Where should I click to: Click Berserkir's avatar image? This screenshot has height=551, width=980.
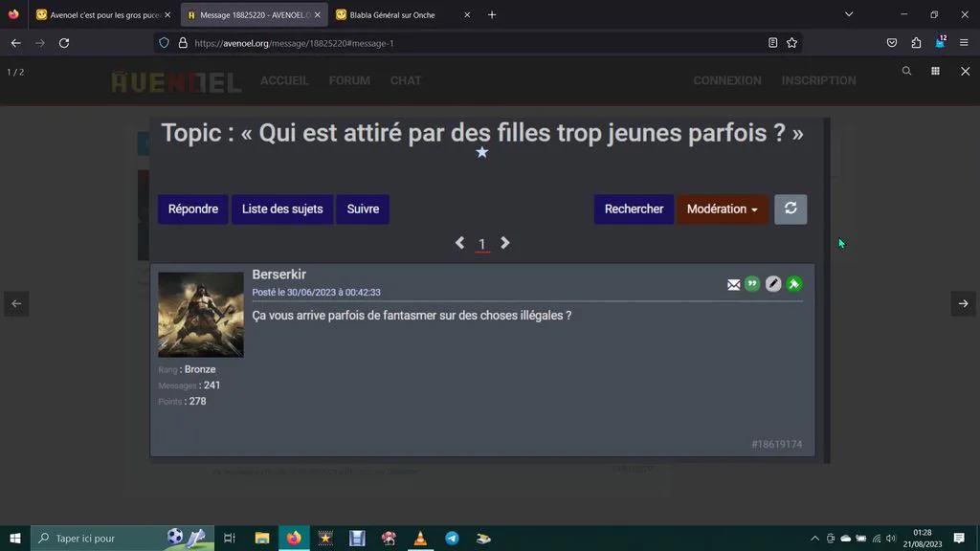(x=201, y=314)
